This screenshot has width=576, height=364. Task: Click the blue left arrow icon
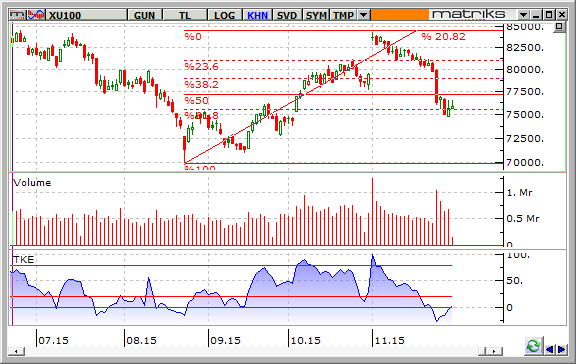[550, 349]
